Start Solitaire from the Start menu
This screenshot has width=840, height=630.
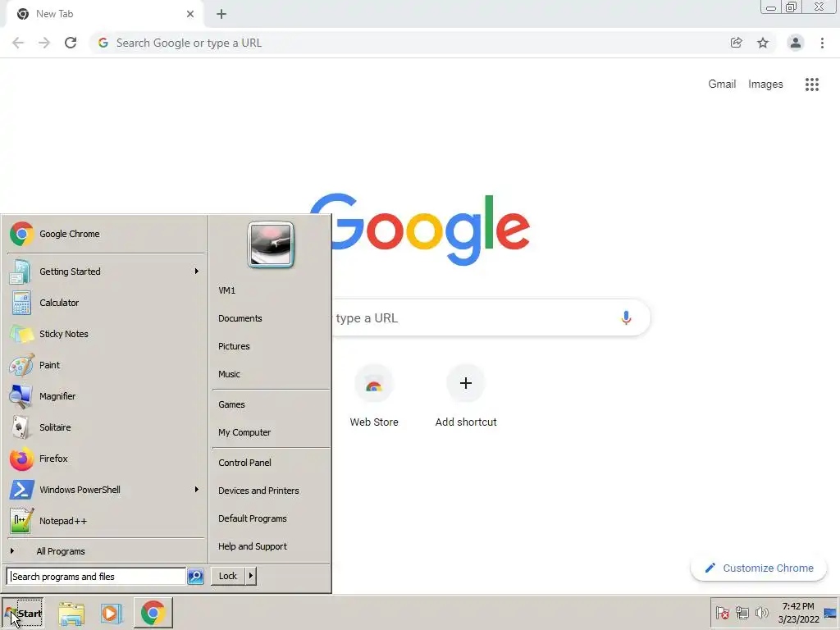[106, 427]
